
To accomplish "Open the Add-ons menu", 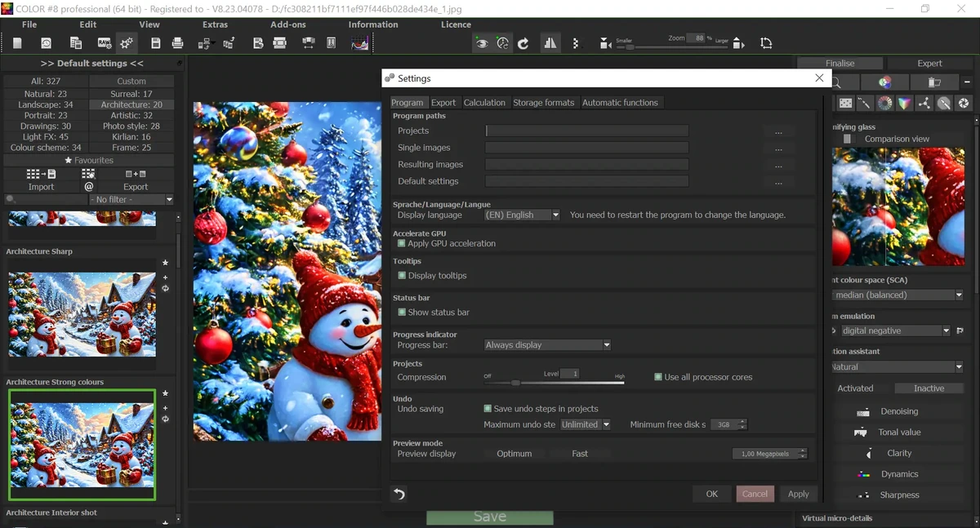I will coord(288,24).
